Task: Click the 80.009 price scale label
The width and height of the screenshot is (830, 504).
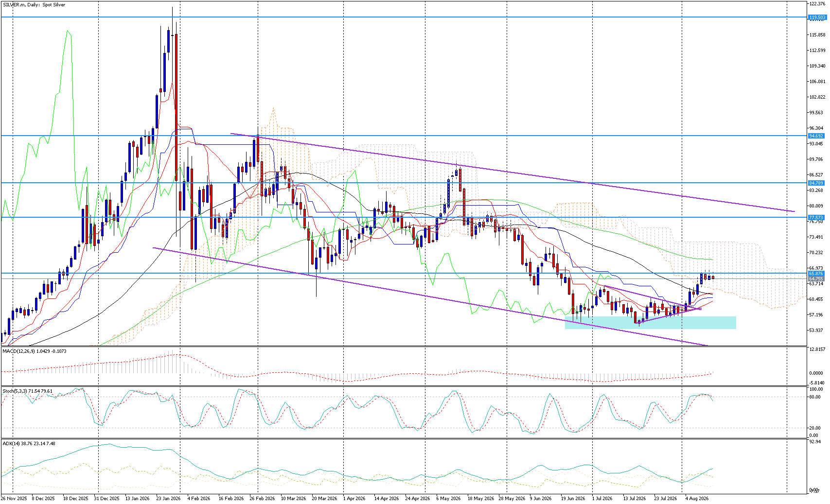Action: (816, 206)
